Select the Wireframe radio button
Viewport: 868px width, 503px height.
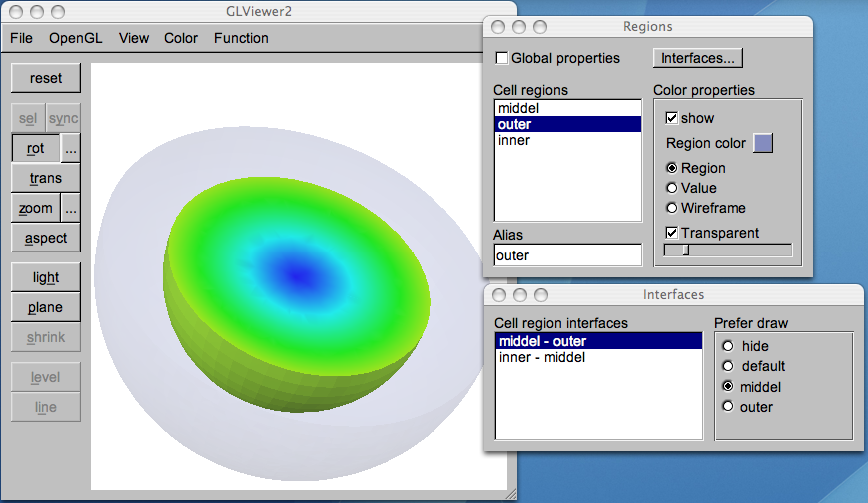pos(672,208)
